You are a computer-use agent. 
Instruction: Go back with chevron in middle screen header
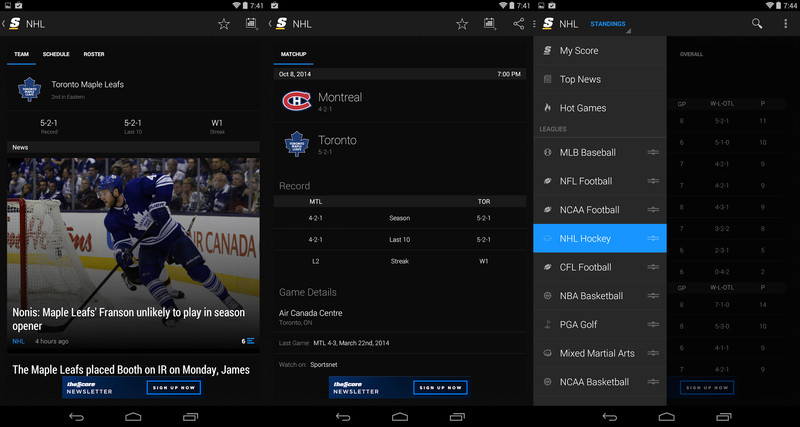pos(270,24)
